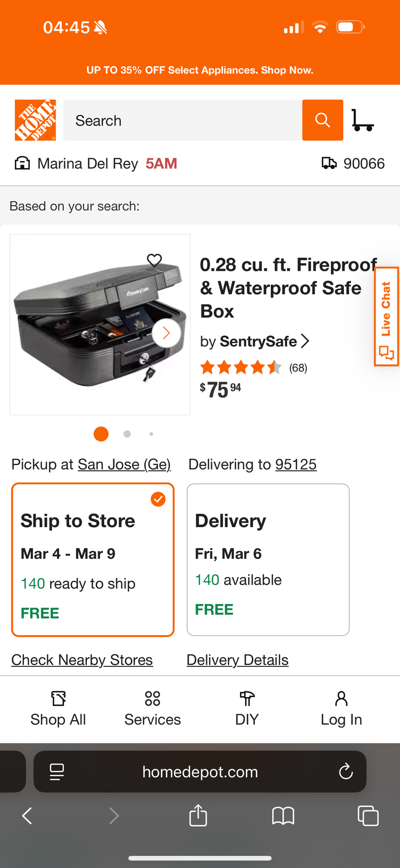
Task: Reload the homedepot.com page
Action: click(x=346, y=772)
